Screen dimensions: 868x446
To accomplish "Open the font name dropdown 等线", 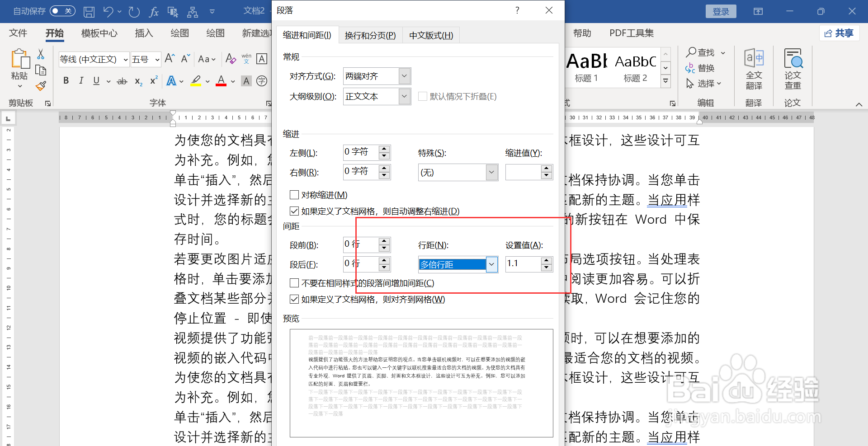I will pos(125,59).
